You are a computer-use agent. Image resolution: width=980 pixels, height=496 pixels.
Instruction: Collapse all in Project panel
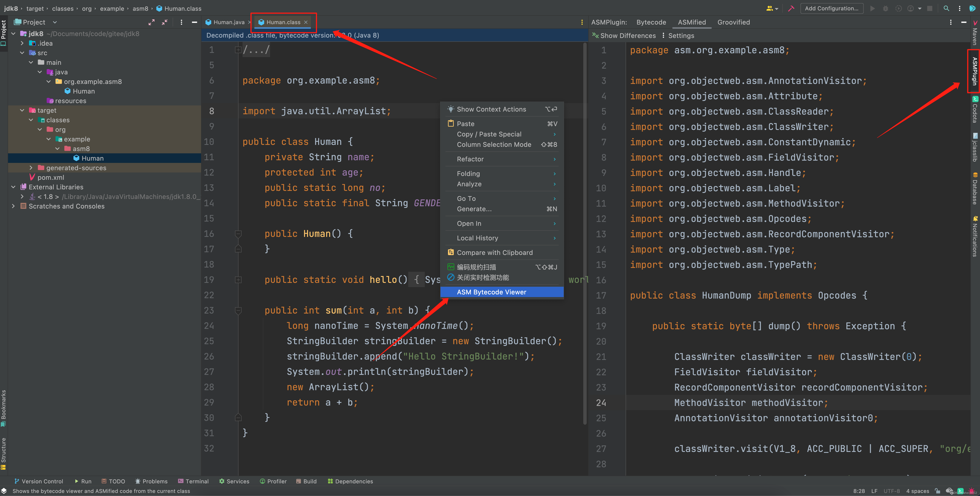click(x=164, y=22)
